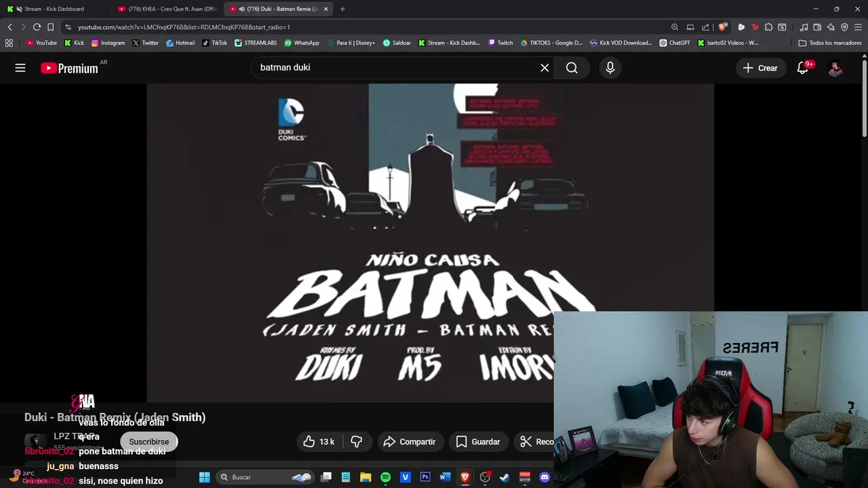Go to YouTube Premium home logo
The height and width of the screenshot is (488, 868).
pos(69,68)
